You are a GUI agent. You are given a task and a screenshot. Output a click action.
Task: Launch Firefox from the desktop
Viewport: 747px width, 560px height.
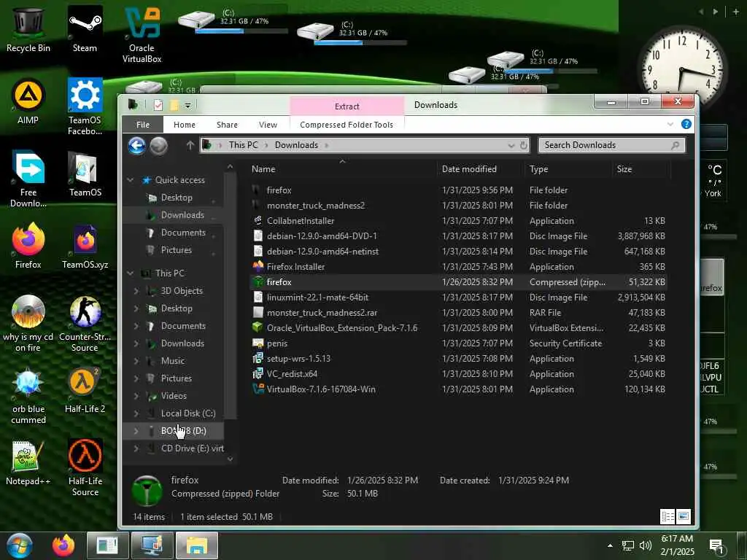click(28, 246)
